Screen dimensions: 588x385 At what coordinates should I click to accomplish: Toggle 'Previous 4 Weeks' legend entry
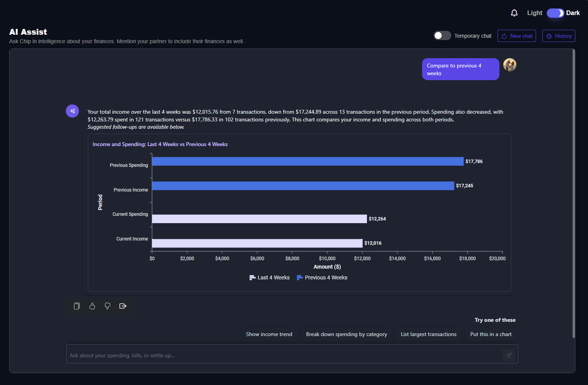point(322,277)
